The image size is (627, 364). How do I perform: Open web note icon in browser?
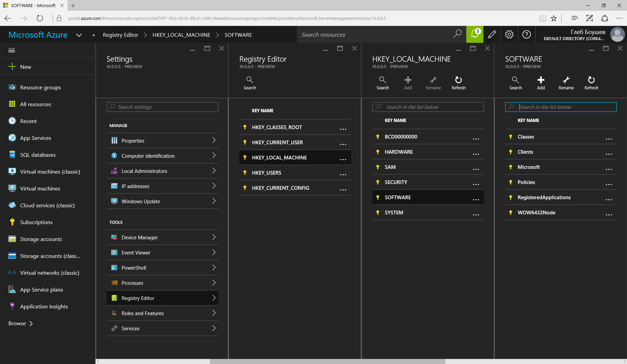point(590,18)
